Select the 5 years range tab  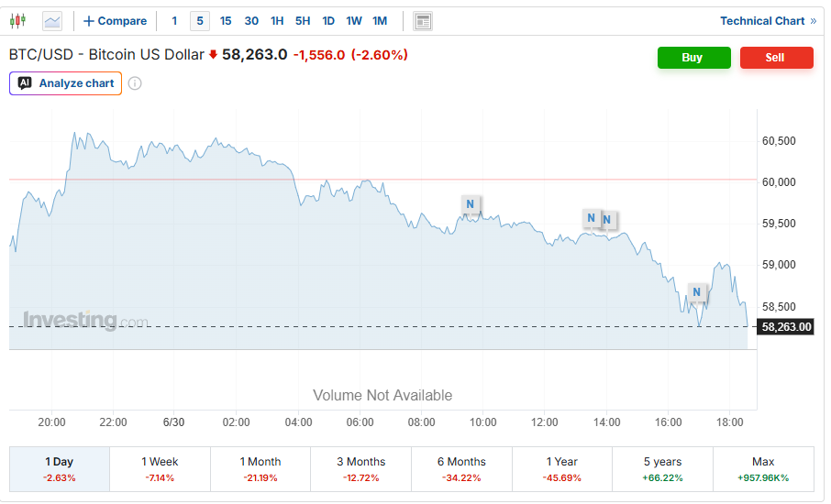662,469
